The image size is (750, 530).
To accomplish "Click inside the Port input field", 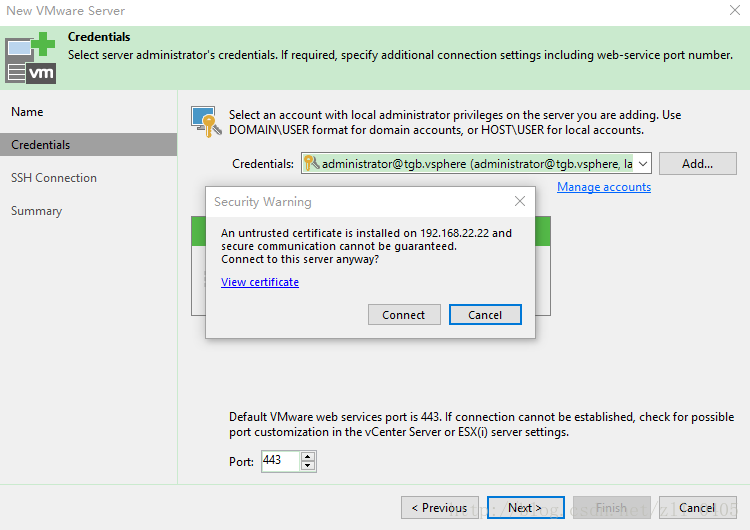I will click(x=281, y=461).
